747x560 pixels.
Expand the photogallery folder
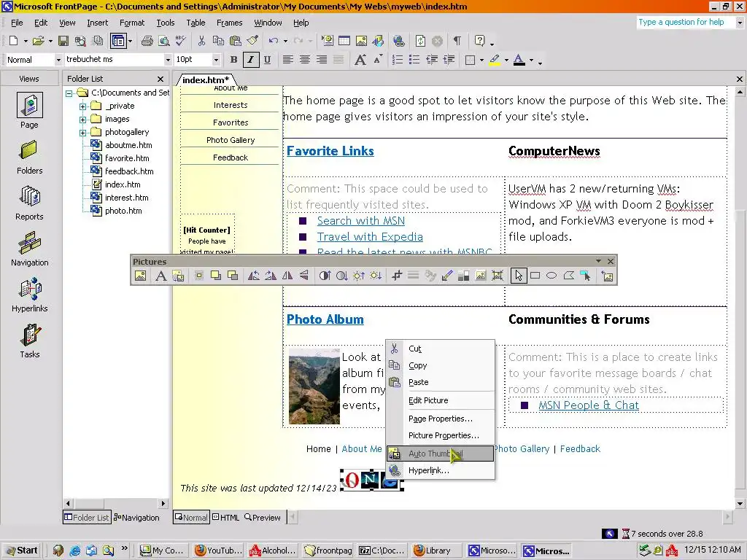tap(83, 133)
